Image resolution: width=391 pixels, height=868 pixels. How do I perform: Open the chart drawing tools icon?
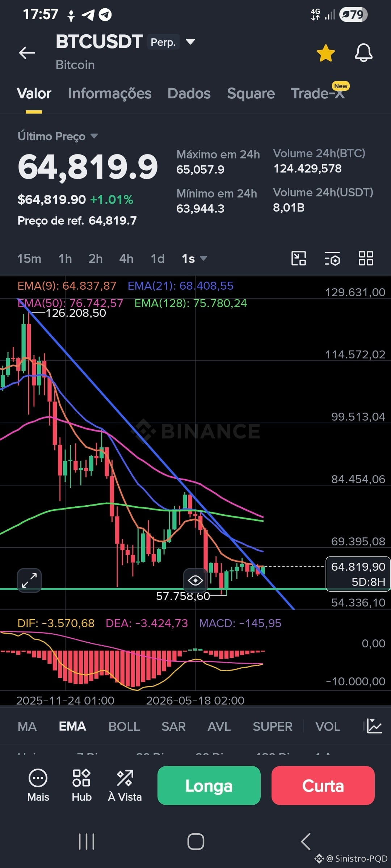click(x=299, y=258)
